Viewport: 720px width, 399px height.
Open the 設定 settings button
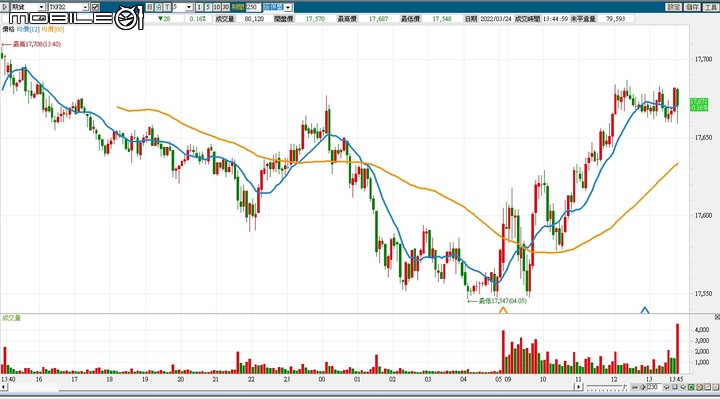[674, 7]
